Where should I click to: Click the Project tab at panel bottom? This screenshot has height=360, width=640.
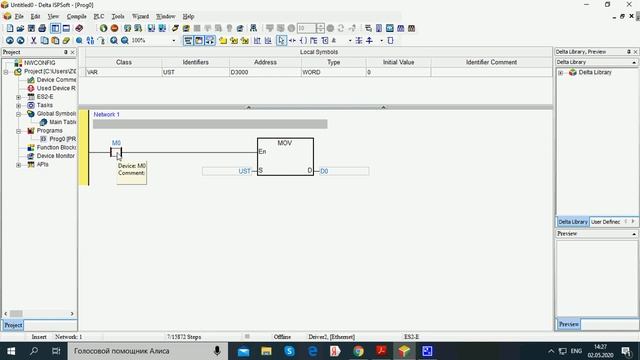pyautogui.click(x=13, y=325)
